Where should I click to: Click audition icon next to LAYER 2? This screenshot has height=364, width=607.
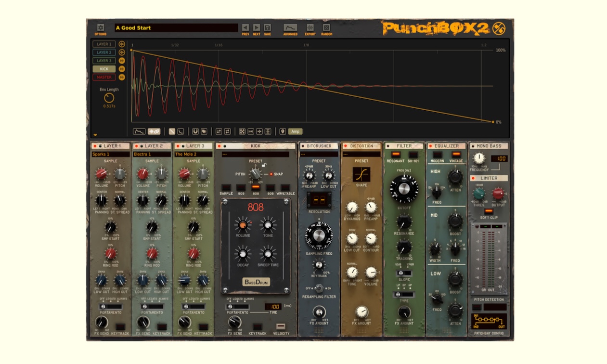point(122,52)
